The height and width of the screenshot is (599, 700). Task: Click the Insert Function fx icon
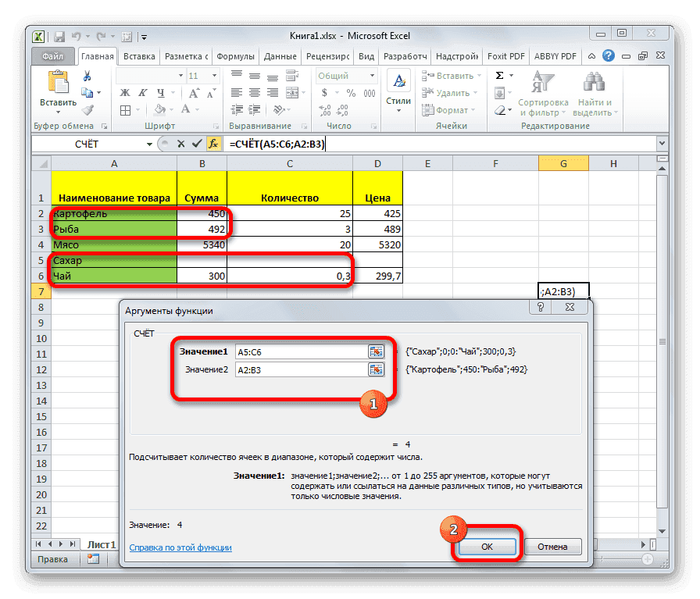[214, 144]
